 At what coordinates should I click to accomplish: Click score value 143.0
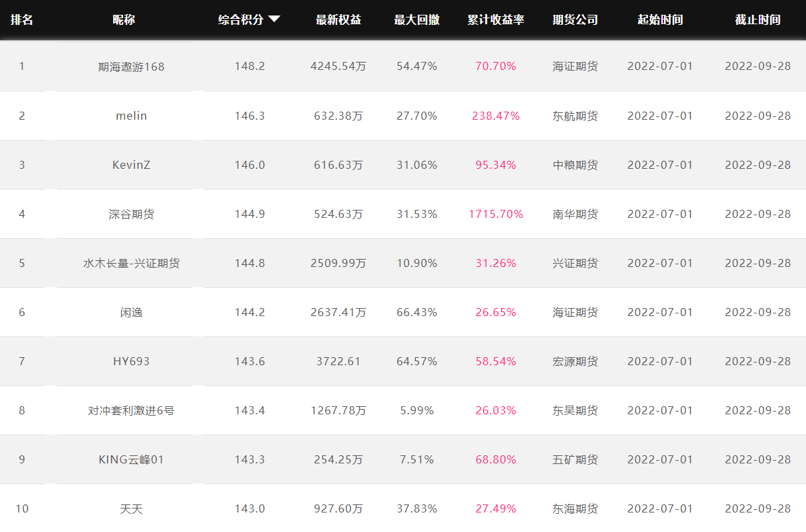tap(250, 508)
